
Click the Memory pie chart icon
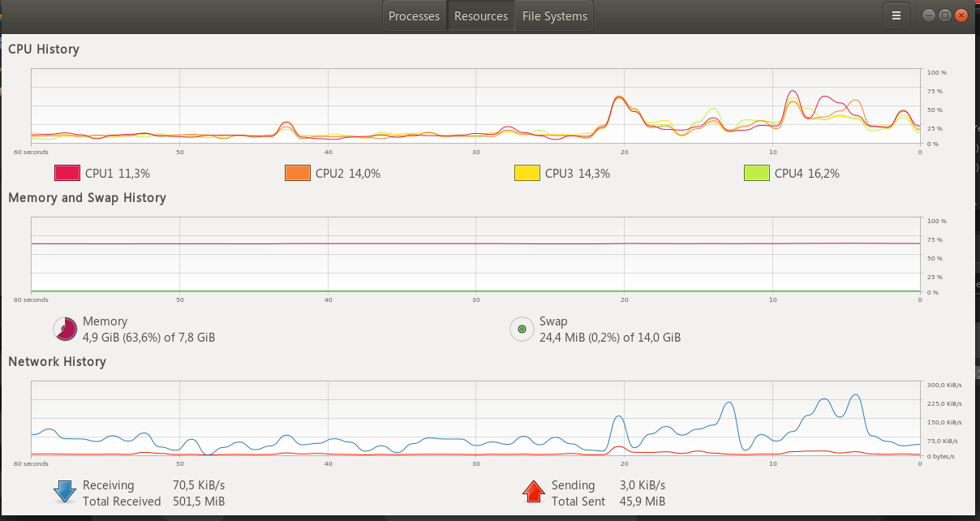pyautogui.click(x=65, y=329)
